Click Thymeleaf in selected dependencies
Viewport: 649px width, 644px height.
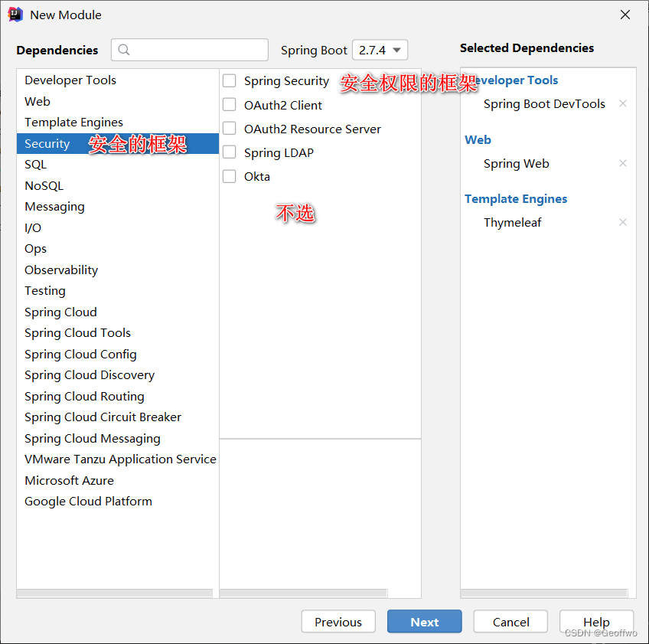(x=513, y=223)
